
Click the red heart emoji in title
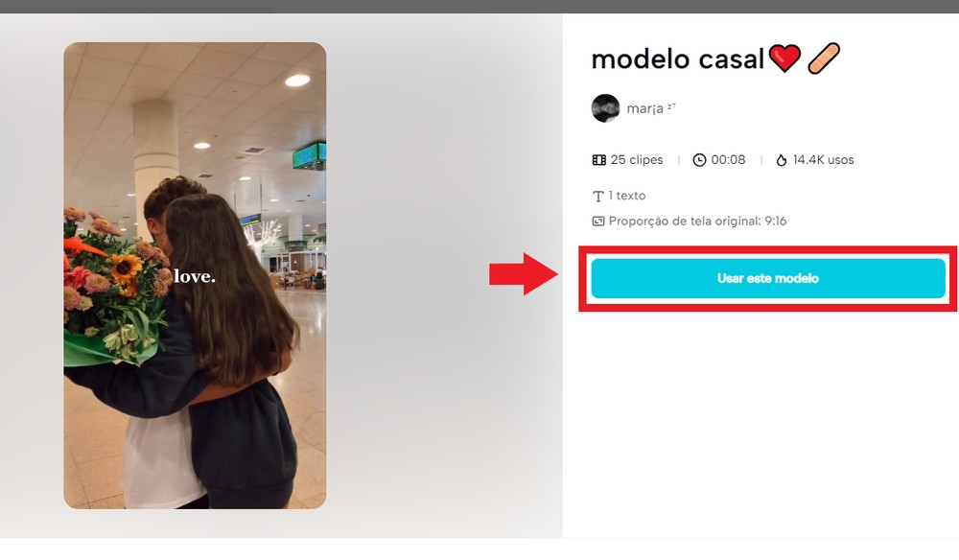point(784,58)
